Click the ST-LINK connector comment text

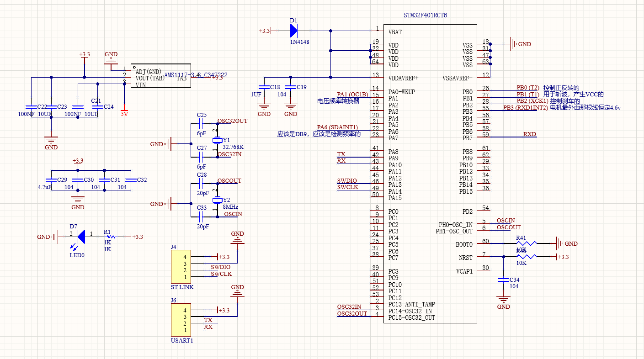pyautogui.click(x=182, y=287)
